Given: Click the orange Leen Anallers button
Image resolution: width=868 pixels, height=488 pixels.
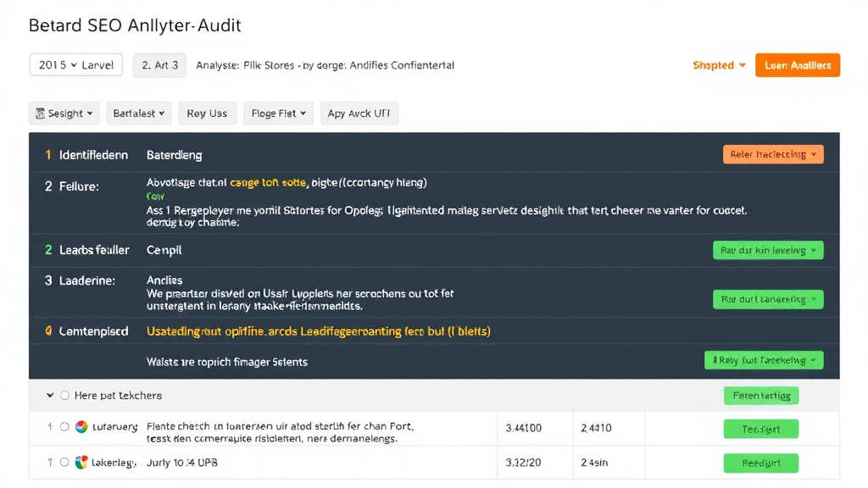Looking at the screenshot, I should click(797, 65).
